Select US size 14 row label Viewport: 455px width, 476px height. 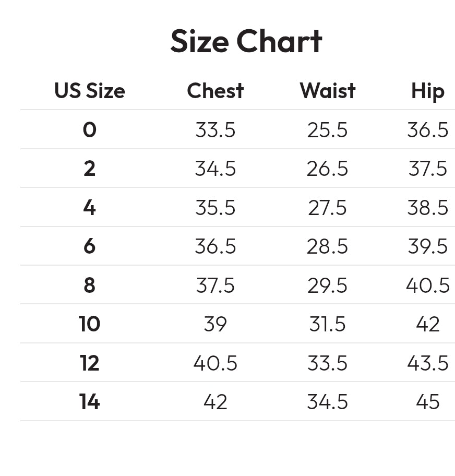click(x=90, y=402)
